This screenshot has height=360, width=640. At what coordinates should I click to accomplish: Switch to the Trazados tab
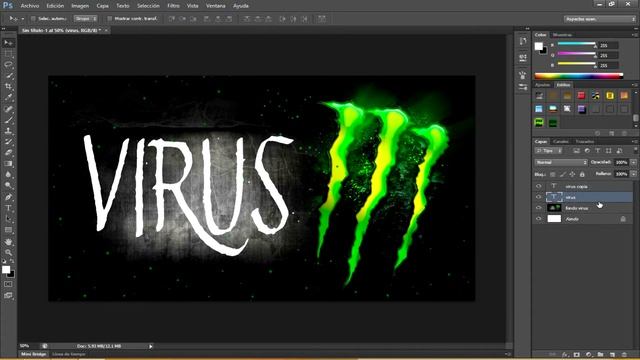(584, 142)
